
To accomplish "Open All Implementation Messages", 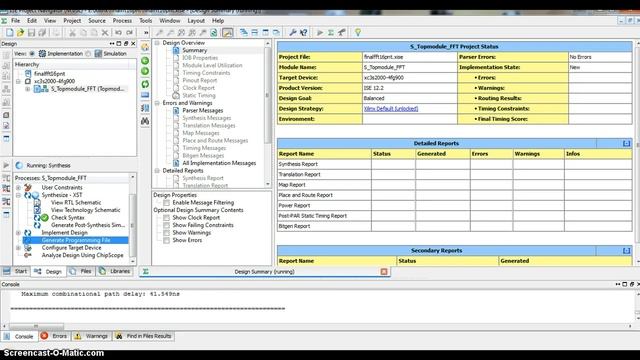I will [219, 163].
